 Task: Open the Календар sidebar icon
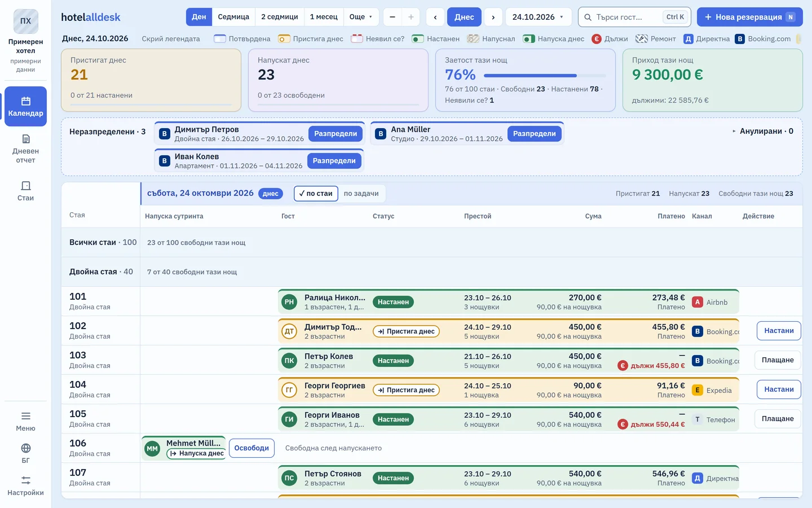[25, 106]
